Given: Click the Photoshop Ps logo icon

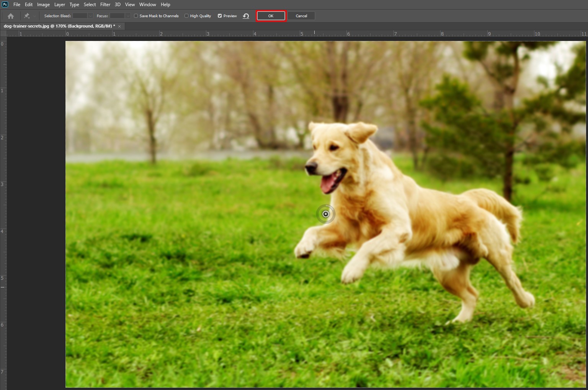Looking at the screenshot, I should [x=5, y=5].
